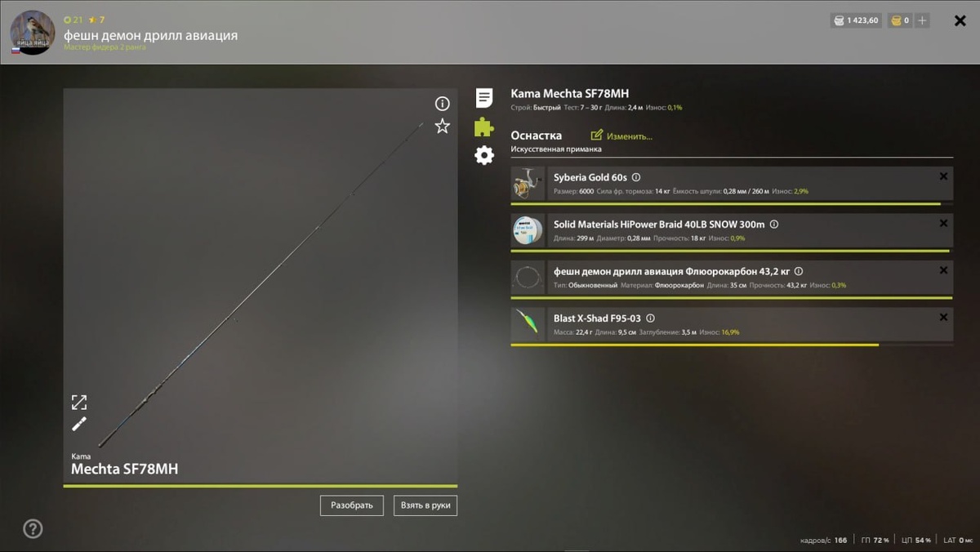Open rod settings gear tab
Image resolution: width=980 pixels, height=552 pixels.
(484, 155)
